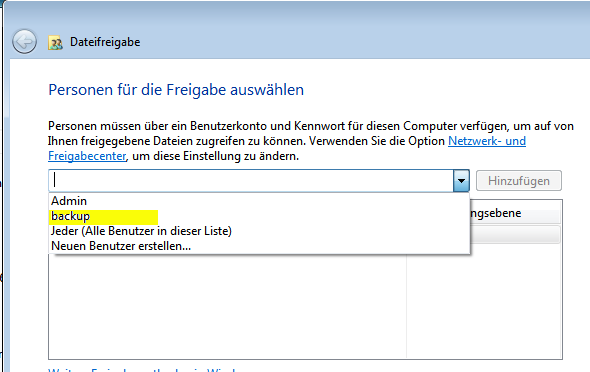Open the Netzwerk- und link
The height and width of the screenshot is (372, 590).
pyautogui.click(x=487, y=141)
